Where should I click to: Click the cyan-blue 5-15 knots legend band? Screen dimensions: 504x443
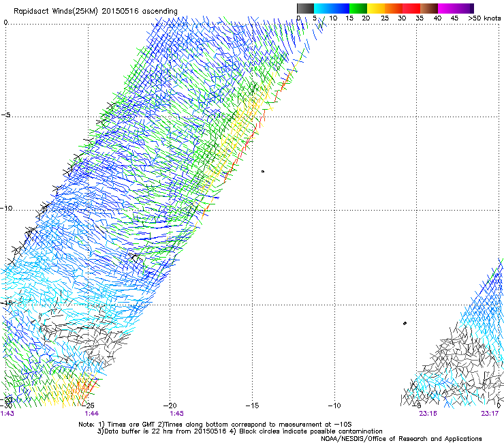pos(332,8)
